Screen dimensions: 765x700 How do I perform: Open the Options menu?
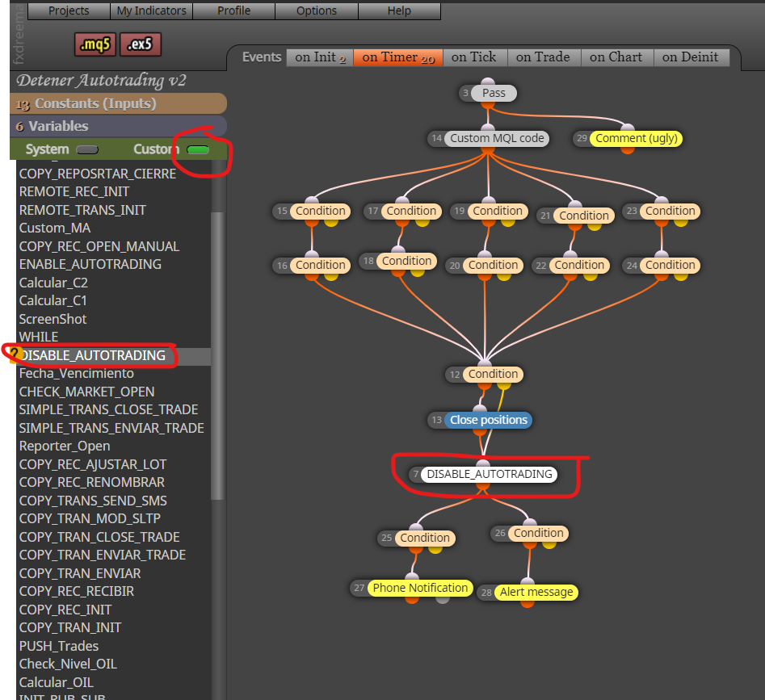(x=317, y=10)
